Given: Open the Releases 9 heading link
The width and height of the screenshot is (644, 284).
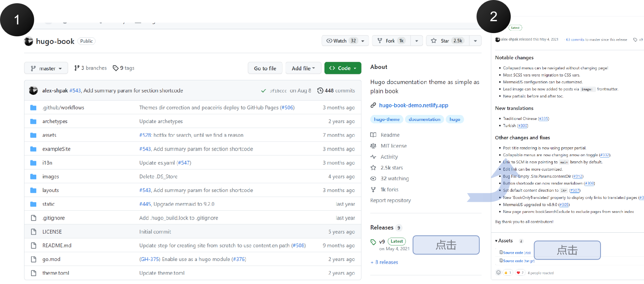Looking at the screenshot, I should pyautogui.click(x=386, y=228).
